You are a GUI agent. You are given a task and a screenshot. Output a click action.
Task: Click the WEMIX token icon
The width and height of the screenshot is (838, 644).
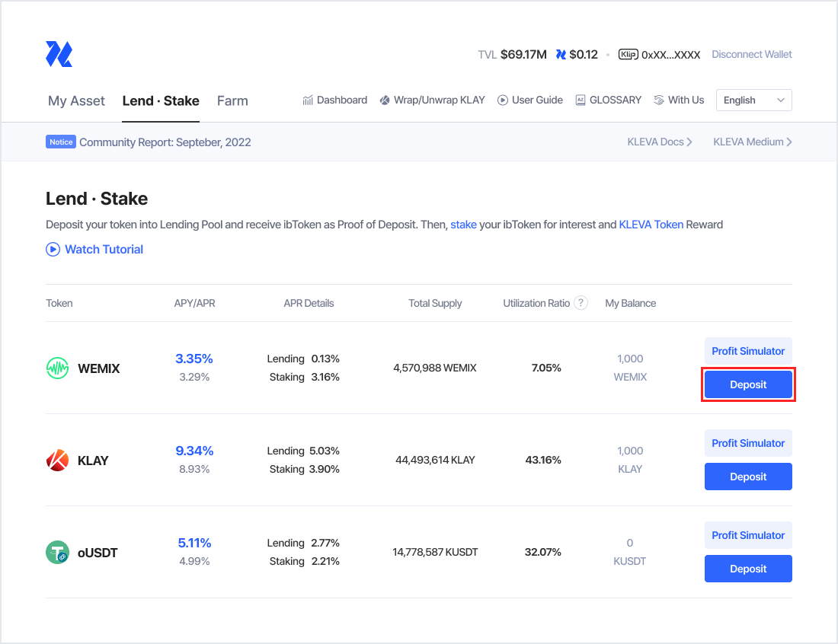58,368
